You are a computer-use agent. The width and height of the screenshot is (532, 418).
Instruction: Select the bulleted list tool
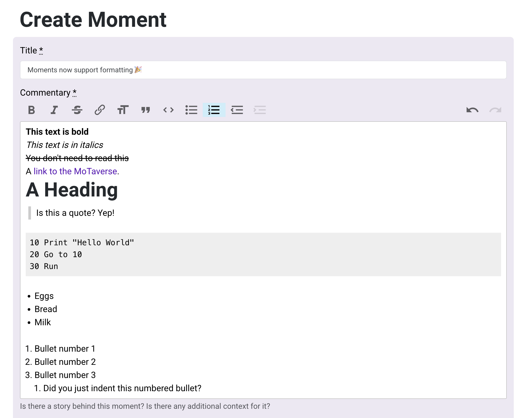point(192,110)
